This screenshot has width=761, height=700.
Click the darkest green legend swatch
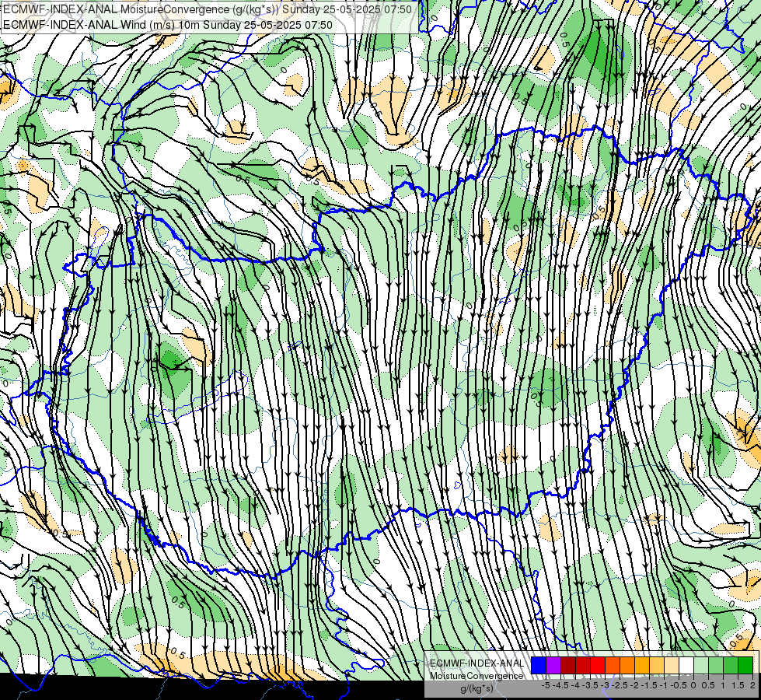click(745, 665)
